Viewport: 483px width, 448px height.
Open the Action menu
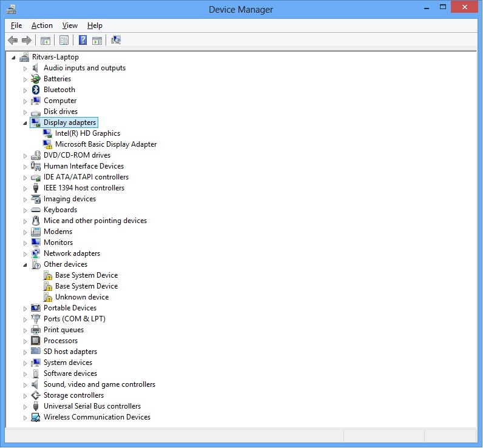pyautogui.click(x=42, y=25)
